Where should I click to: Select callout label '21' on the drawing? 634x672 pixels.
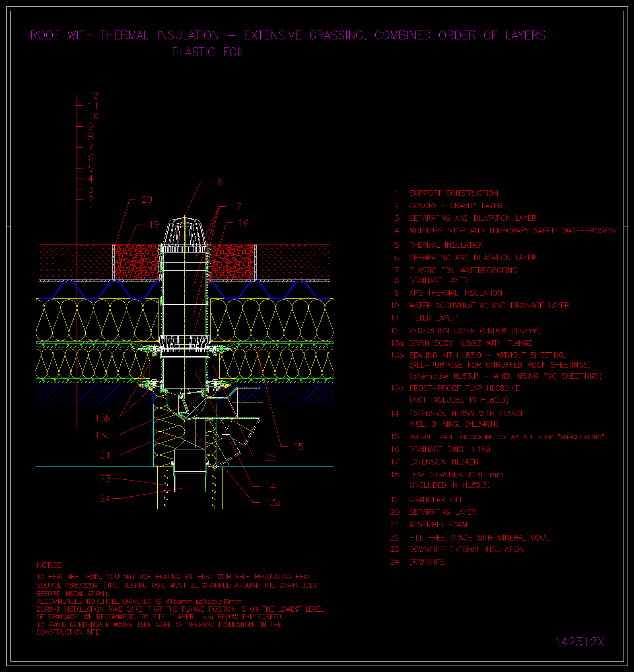tap(105, 456)
